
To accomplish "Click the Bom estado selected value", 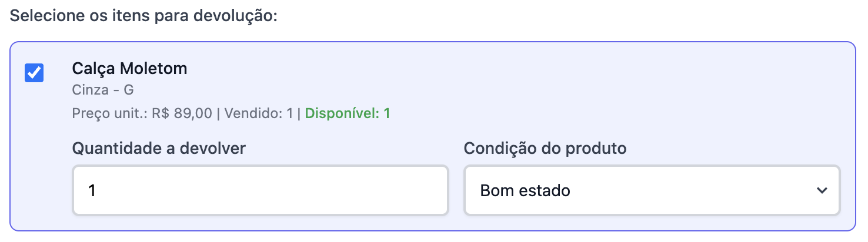I will (525, 190).
